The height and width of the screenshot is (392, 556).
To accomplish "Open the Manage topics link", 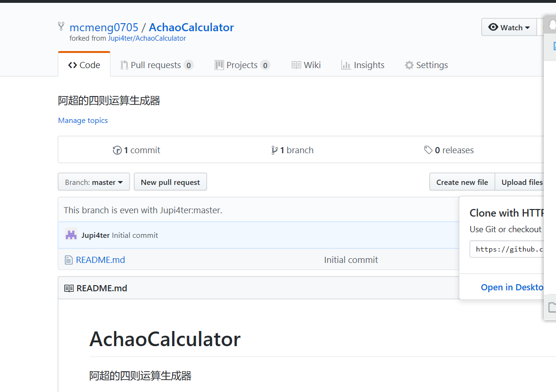I will click(x=83, y=121).
